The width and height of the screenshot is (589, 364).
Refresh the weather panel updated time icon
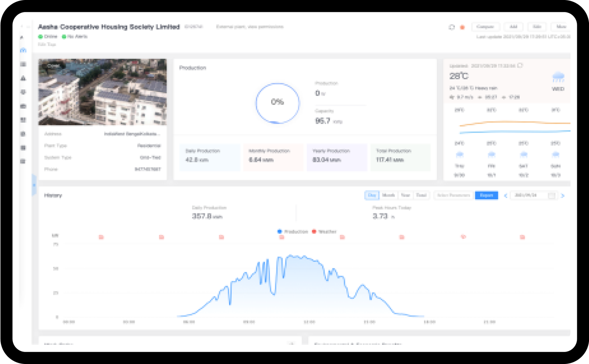[x=520, y=66]
